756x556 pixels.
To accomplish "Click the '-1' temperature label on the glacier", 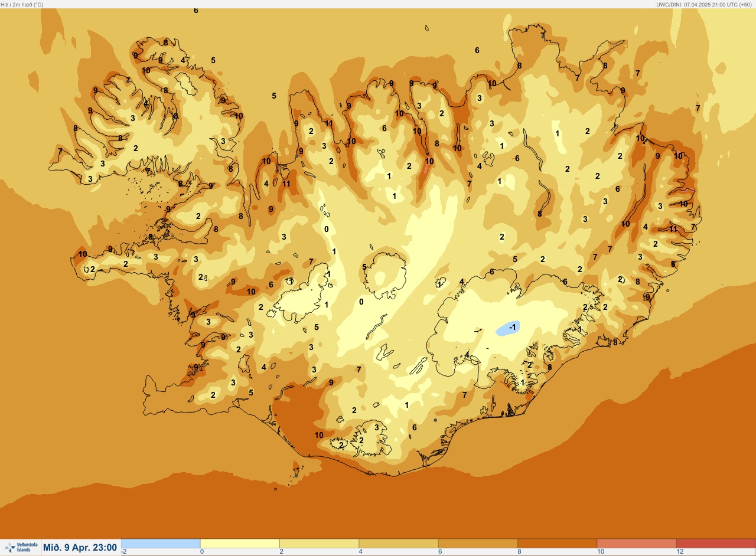I will point(513,327).
